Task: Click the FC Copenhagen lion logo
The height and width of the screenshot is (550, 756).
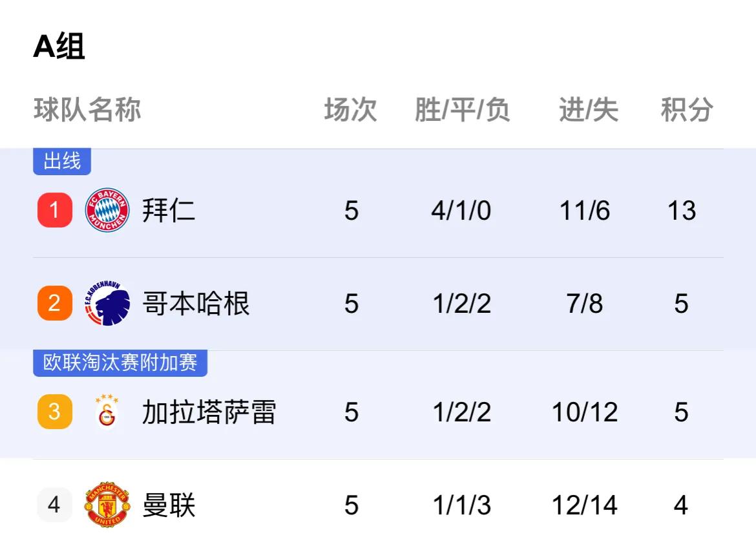Action: tap(107, 304)
